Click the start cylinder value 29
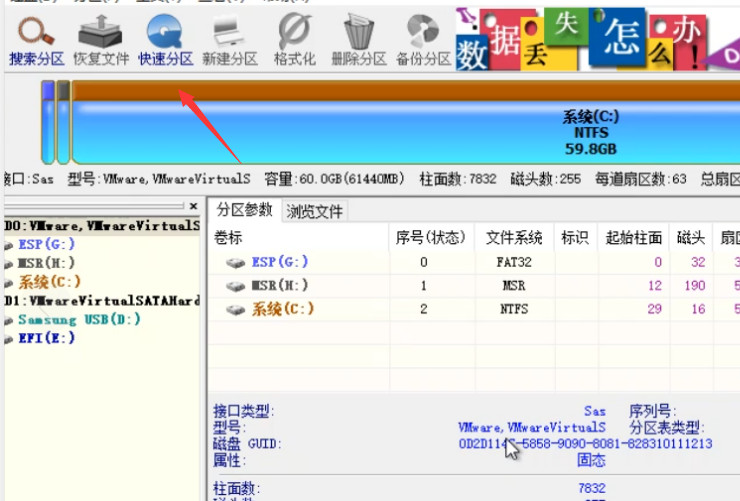 pos(654,309)
